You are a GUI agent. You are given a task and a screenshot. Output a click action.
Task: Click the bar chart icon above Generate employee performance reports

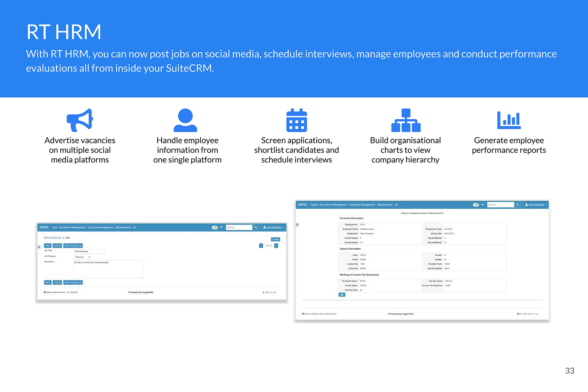509,120
